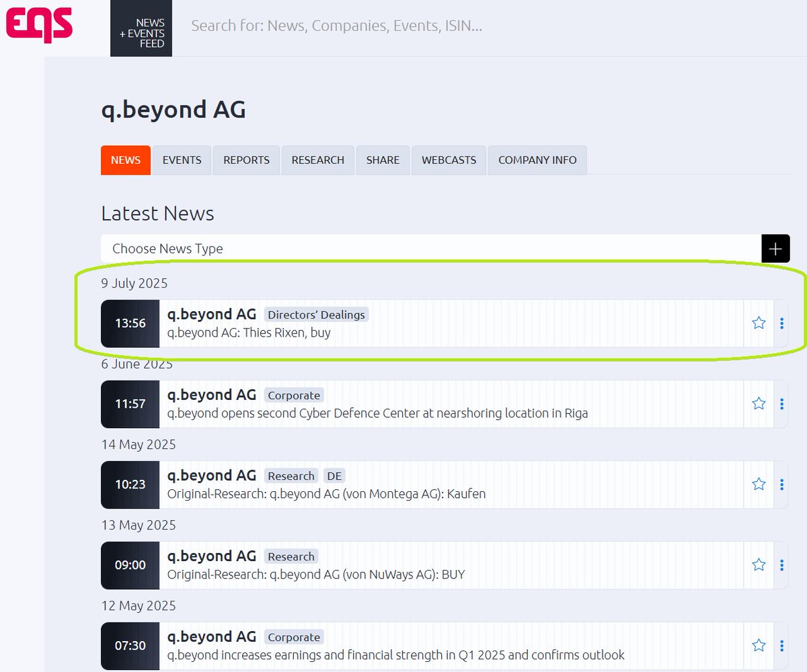Star the Montega AG Kaufen research item
The height and width of the screenshot is (672, 807).
(x=759, y=485)
